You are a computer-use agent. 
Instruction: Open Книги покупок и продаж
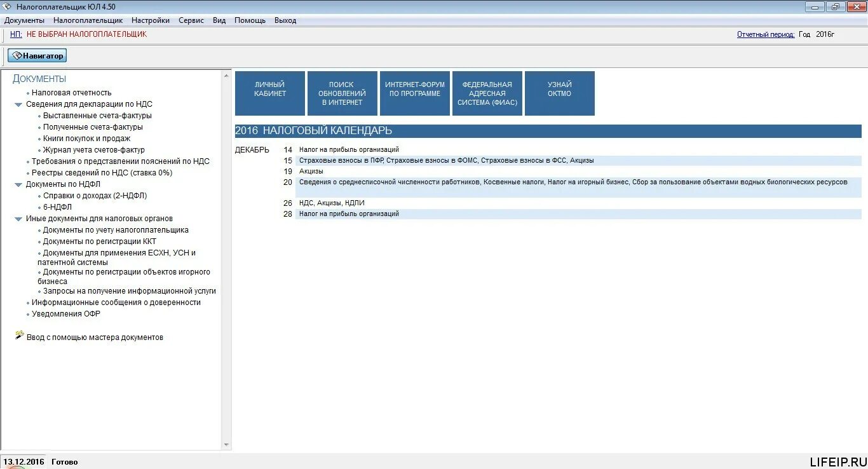tap(86, 139)
